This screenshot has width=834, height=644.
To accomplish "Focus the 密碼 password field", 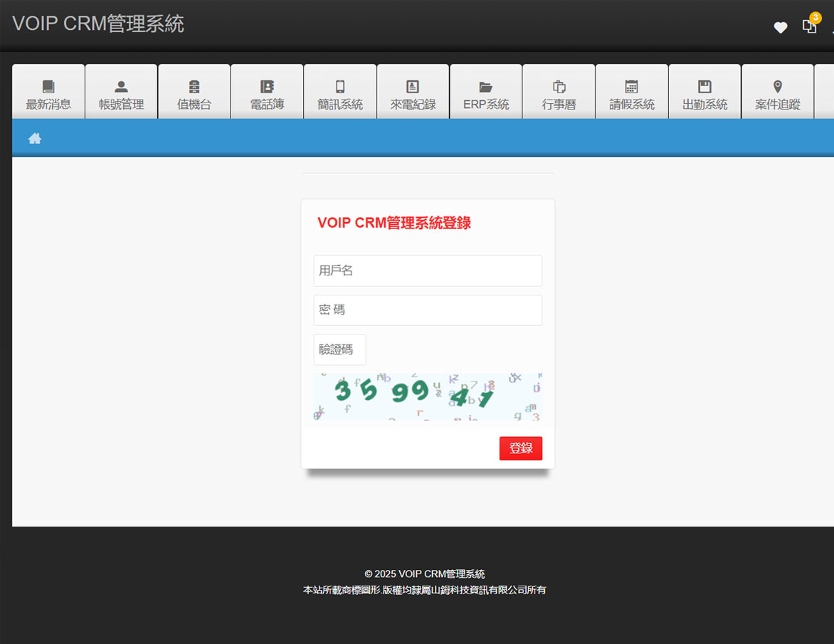I will point(428,310).
